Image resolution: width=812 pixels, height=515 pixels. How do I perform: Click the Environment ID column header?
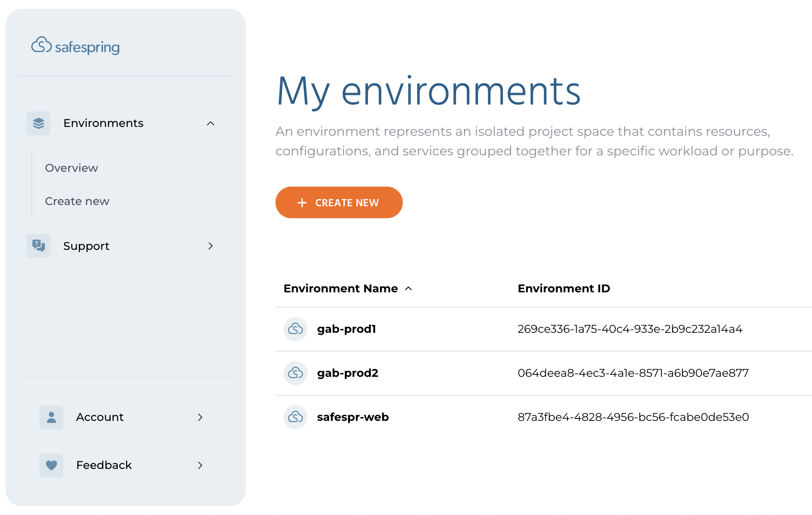564,289
